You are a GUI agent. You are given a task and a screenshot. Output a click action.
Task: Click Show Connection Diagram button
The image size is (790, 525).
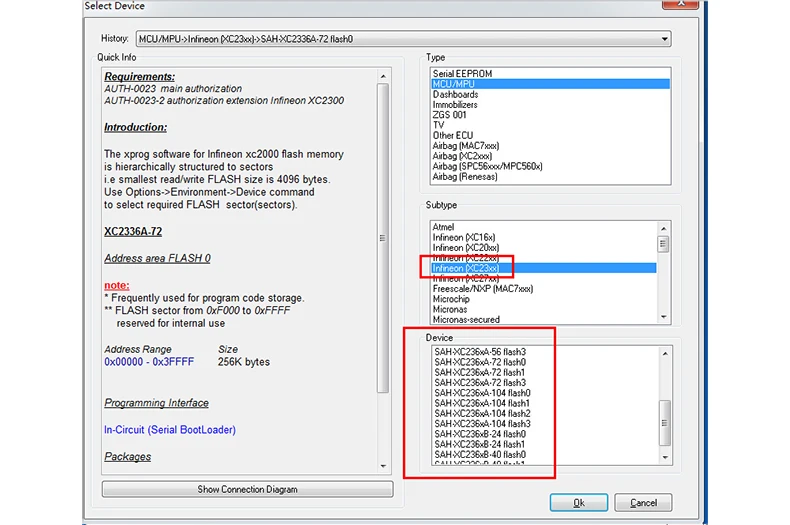coord(247,489)
